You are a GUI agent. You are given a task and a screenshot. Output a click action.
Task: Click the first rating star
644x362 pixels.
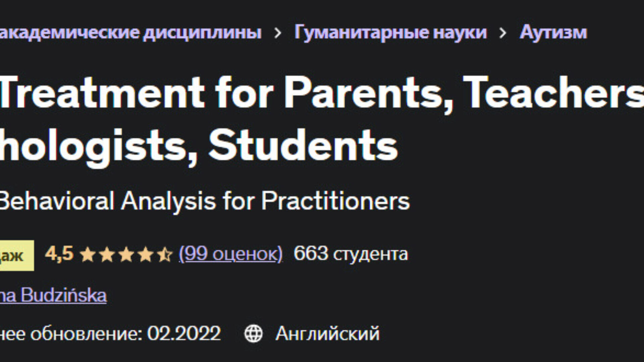pos(88,255)
